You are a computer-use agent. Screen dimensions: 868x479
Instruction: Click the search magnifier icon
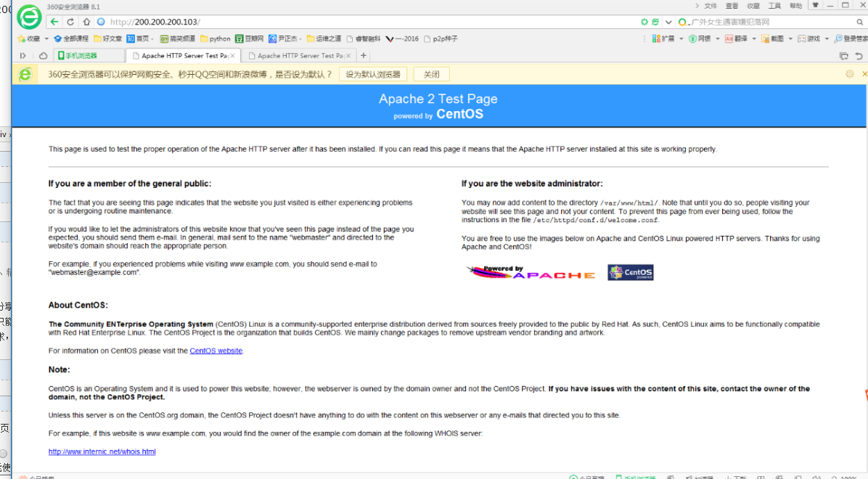[860, 22]
